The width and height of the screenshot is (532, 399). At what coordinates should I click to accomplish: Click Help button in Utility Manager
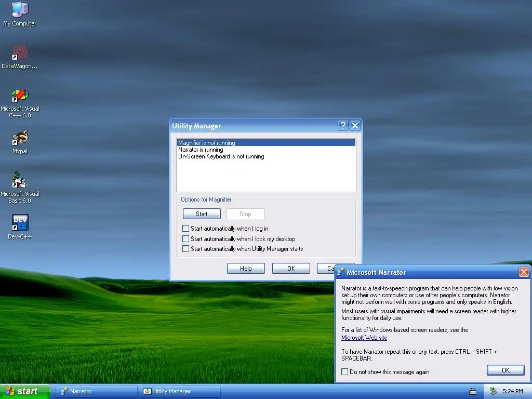(246, 269)
